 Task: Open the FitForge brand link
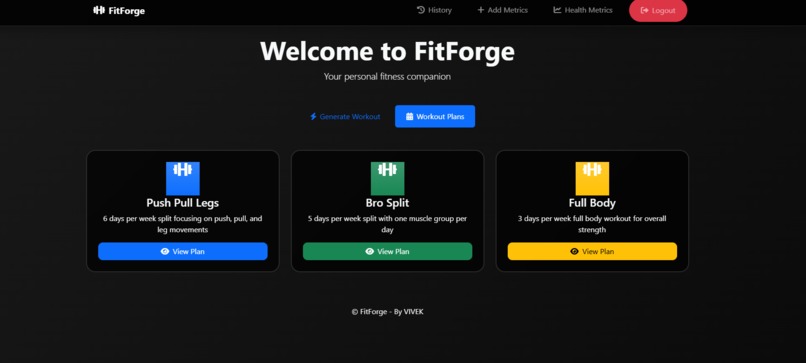click(x=119, y=10)
